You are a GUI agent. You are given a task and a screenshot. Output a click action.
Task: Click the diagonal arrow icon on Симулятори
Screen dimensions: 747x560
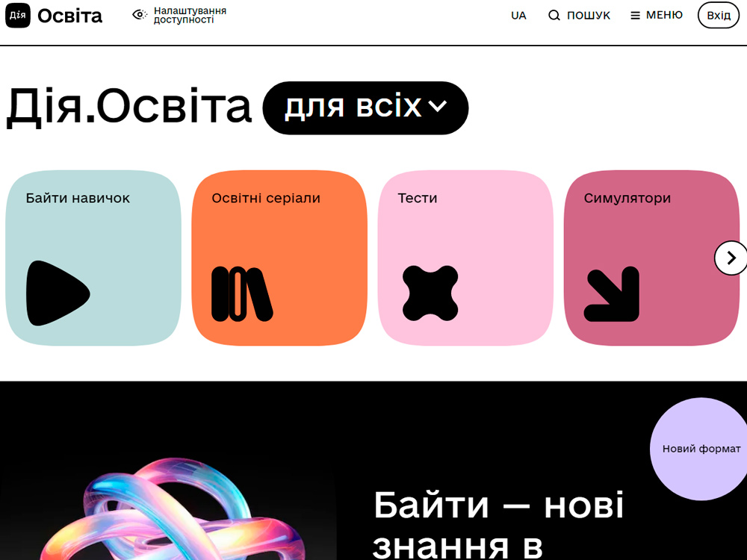613,294
